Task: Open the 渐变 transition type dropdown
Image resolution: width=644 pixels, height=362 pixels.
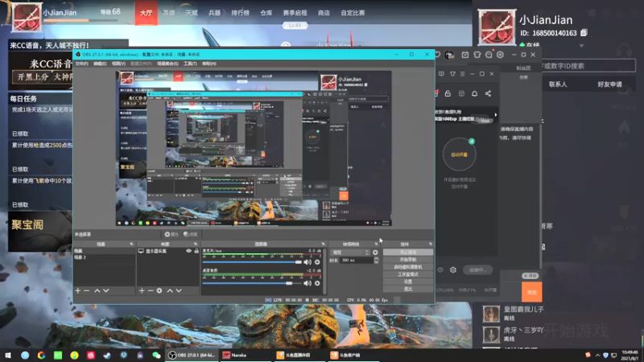Action: [350, 253]
